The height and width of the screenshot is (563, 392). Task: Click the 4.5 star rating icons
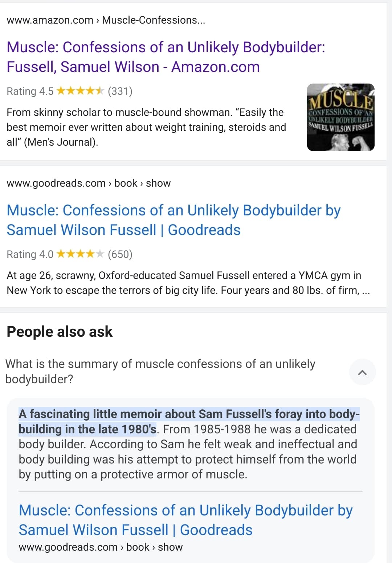click(x=80, y=91)
